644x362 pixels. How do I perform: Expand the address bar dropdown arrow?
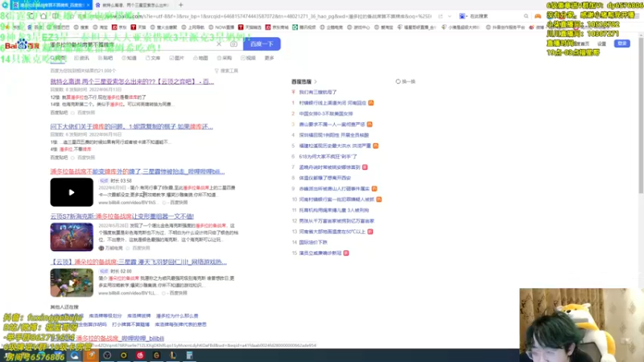pyautogui.click(x=450, y=16)
